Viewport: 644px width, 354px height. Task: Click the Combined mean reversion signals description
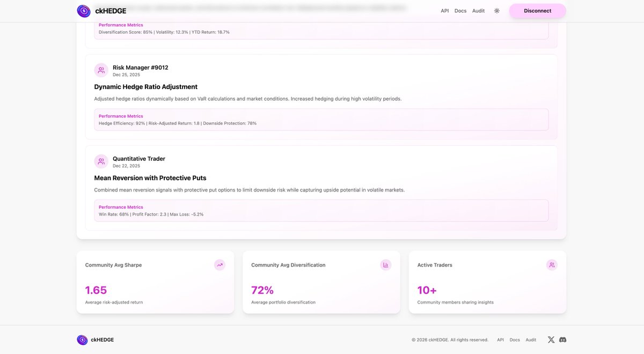250,190
